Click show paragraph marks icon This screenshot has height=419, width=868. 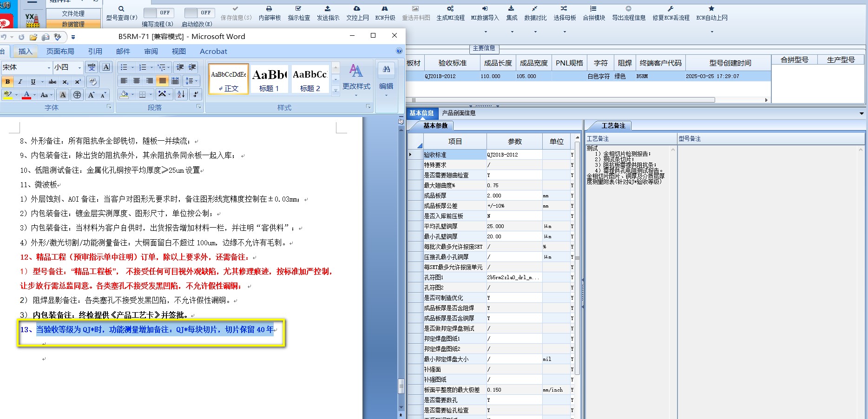pyautogui.click(x=195, y=94)
